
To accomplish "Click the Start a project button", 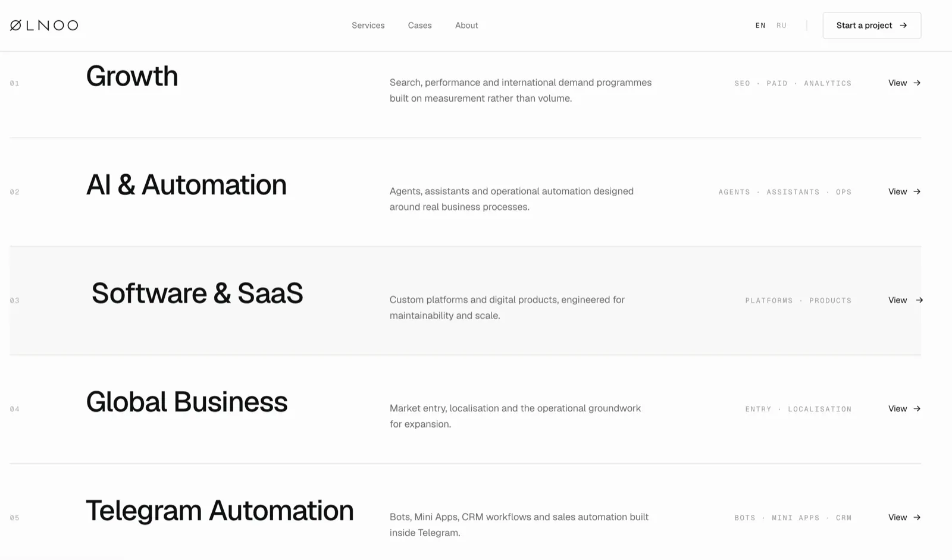I will click(872, 26).
